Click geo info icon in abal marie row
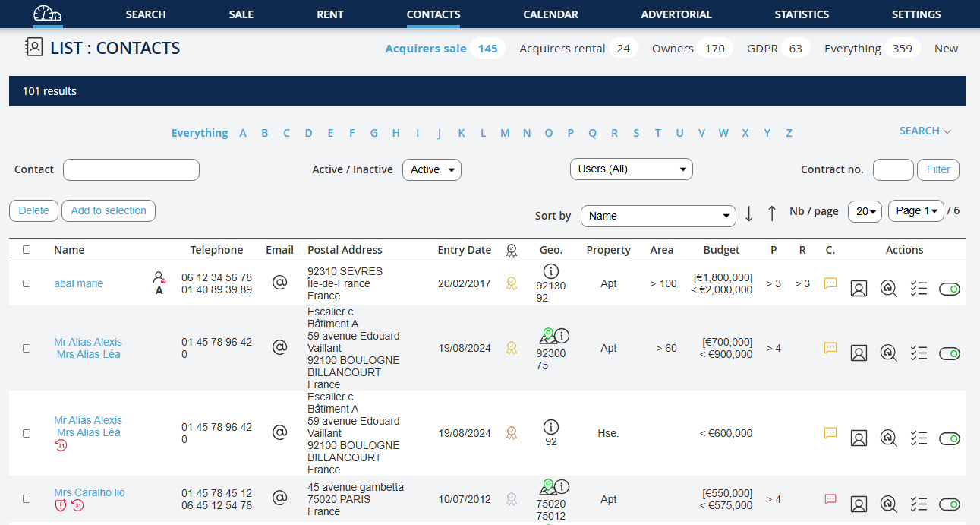The height and width of the screenshot is (525, 980). click(x=551, y=271)
